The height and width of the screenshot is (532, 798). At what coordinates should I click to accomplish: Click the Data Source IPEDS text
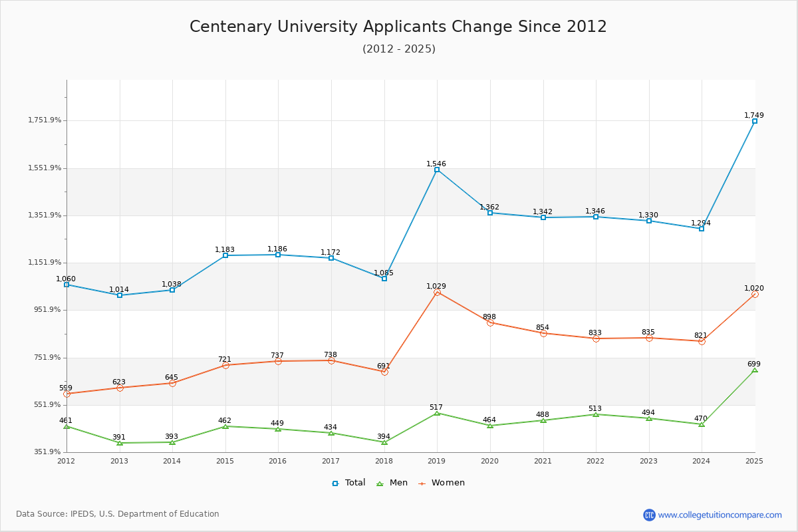(118, 514)
